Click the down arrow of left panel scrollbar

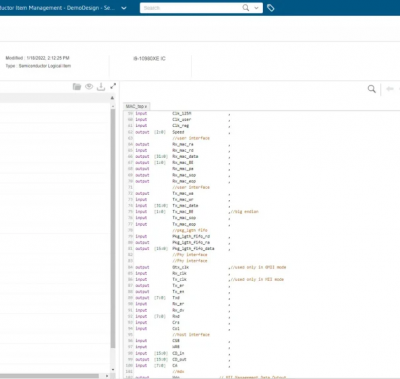(113, 369)
